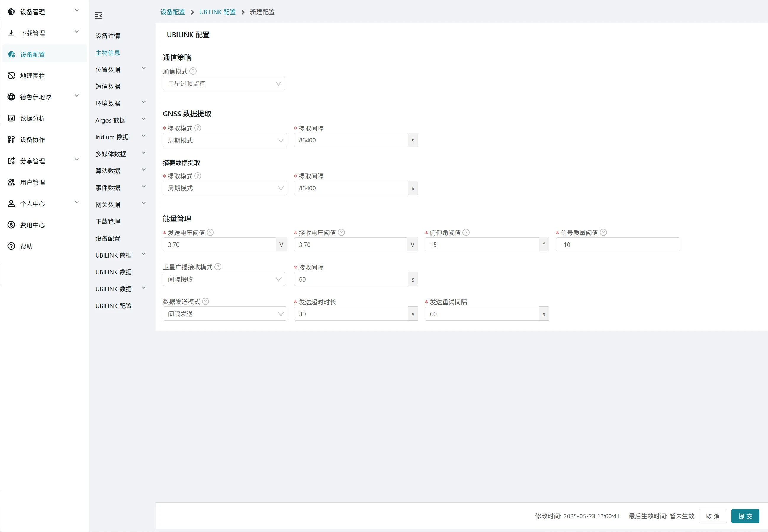Click the 提交 submit button
The height and width of the screenshot is (532, 768).
(745, 516)
